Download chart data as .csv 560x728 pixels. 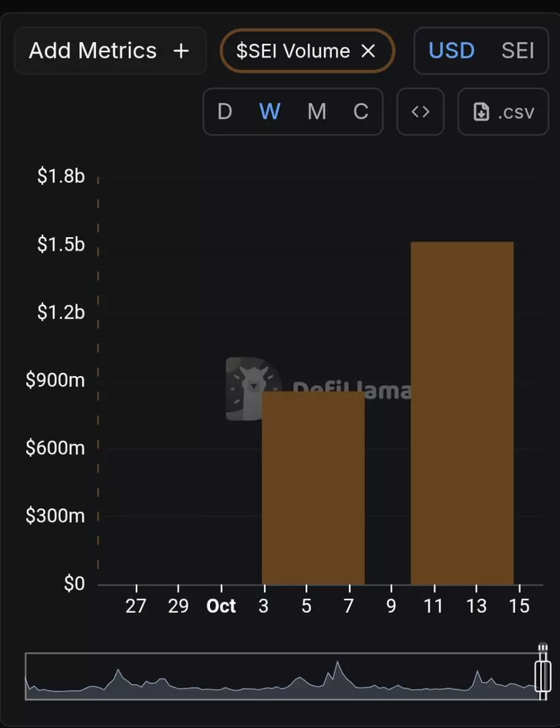pos(504,112)
